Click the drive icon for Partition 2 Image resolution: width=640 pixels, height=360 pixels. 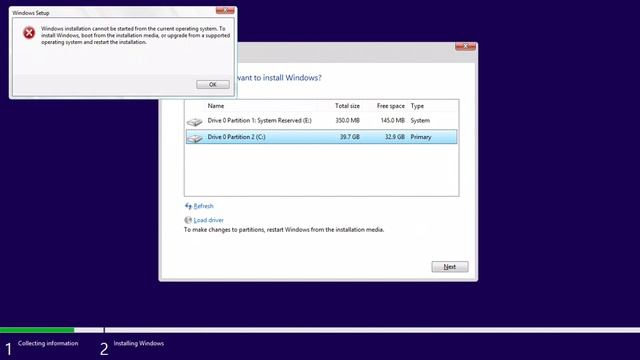tap(195, 138)
